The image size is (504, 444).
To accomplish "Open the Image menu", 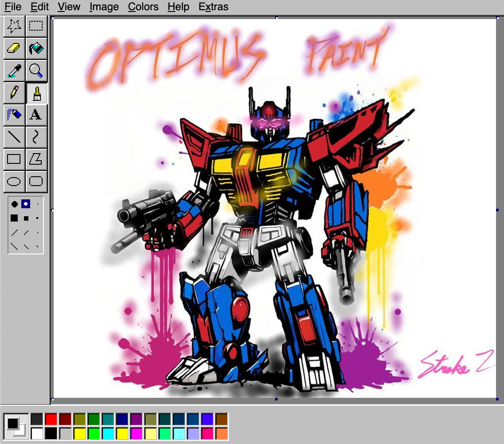I will click(103, 7).
